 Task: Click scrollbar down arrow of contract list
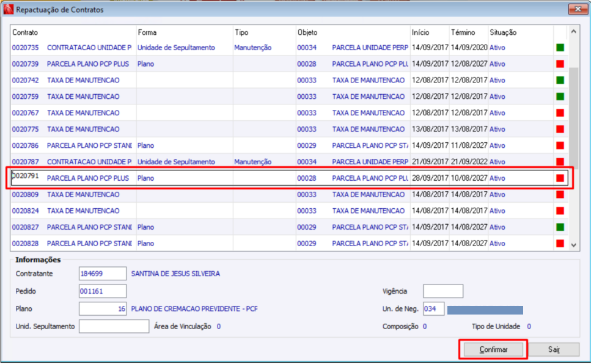[x=573, y=246]
